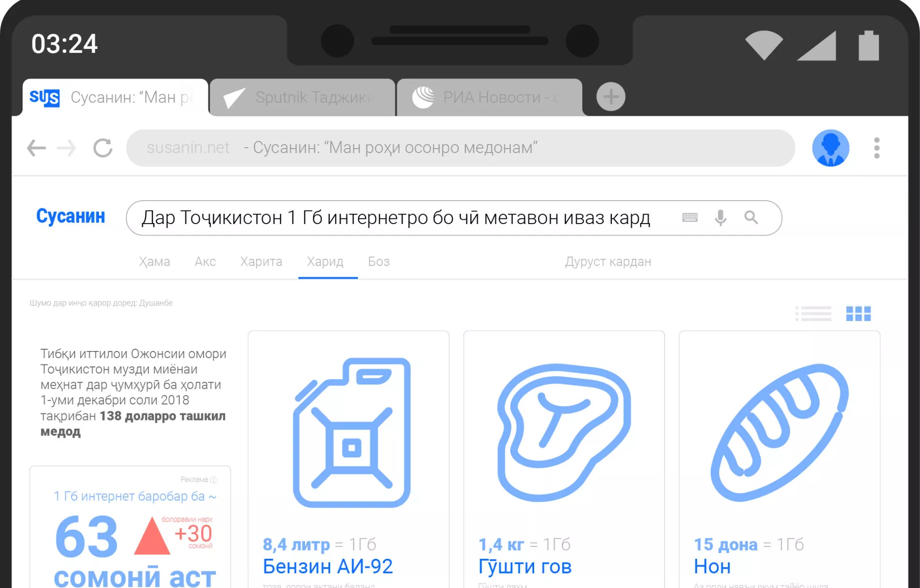The image size is (920, 588).
Task: Click the 15 дона = 1Гб text
Action: click(x=748, y=544)
